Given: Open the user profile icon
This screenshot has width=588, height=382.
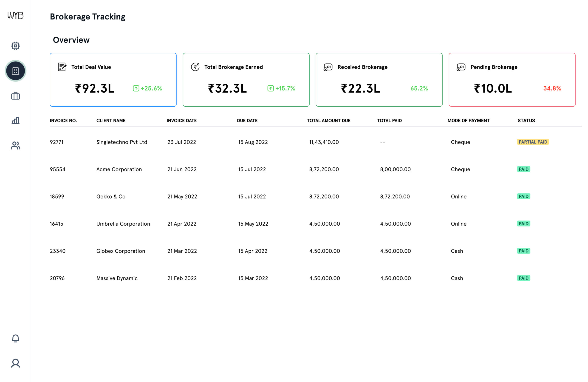Looking at the screenshot, I should [x=15, y=363].
